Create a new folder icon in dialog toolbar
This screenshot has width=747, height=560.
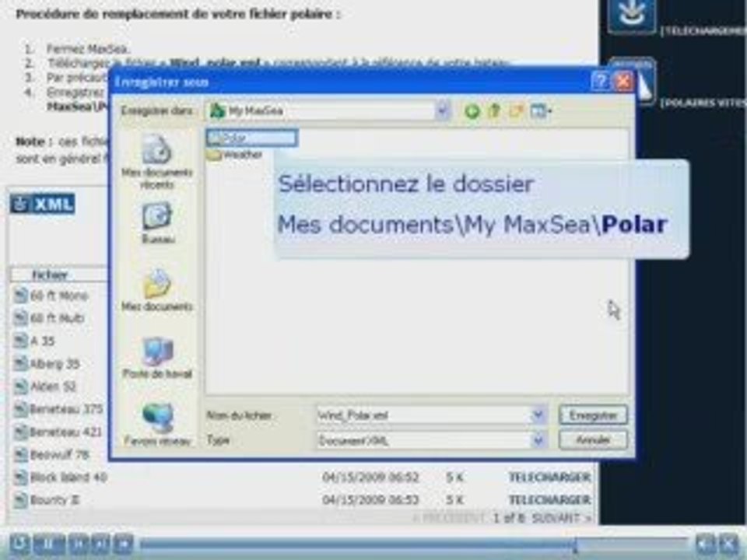click(x=517, y=111)
